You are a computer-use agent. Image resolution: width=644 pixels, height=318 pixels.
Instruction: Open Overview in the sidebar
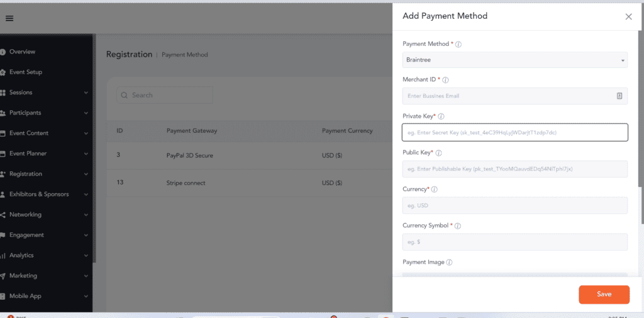[x=22, y=52]
